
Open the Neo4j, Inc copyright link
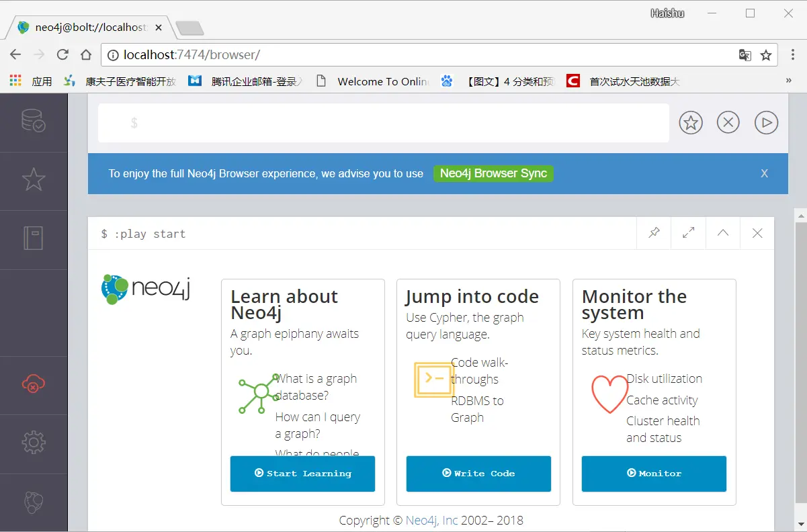click(x=431, y=521)
